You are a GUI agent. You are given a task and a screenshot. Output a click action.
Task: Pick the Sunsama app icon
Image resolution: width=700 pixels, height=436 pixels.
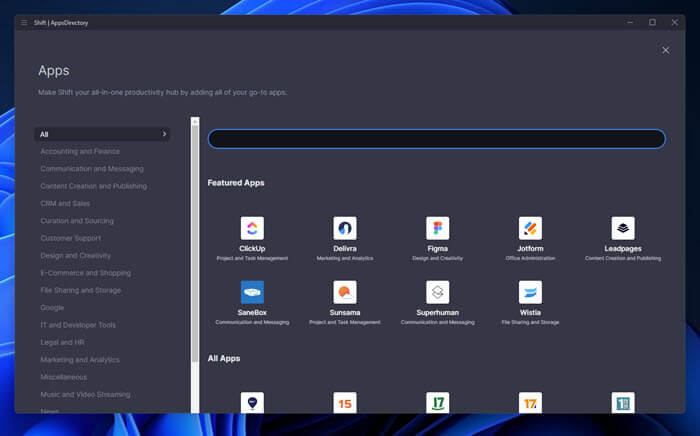345,292
